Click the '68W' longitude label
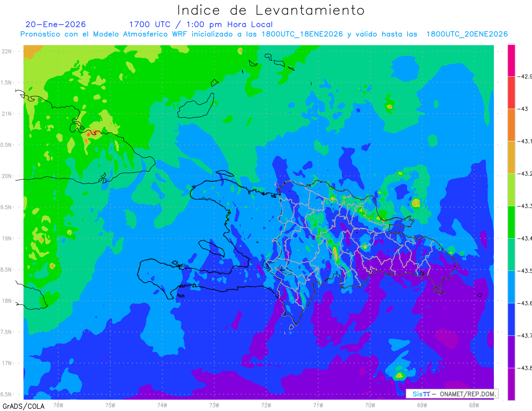This screenshot has width=532, height=411. [474, 405]
